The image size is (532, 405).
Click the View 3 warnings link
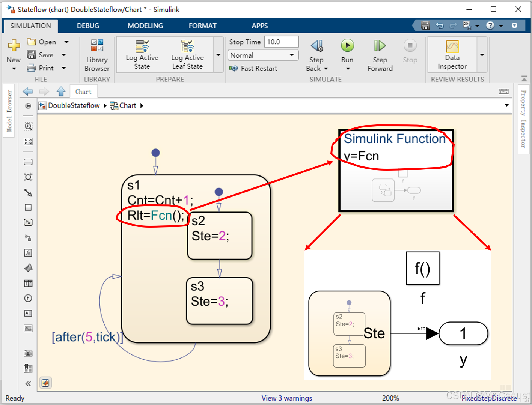[286, 398]
